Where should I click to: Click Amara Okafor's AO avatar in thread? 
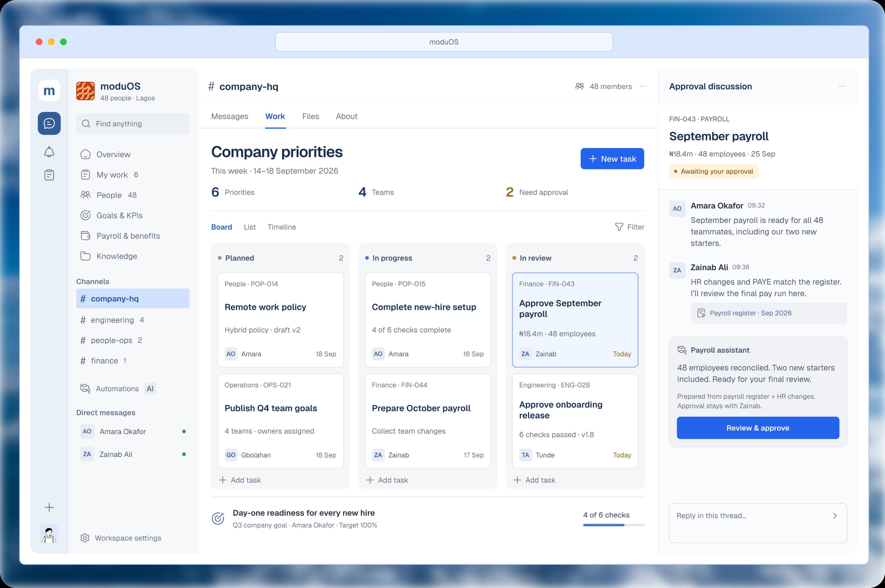pos(677,209)
